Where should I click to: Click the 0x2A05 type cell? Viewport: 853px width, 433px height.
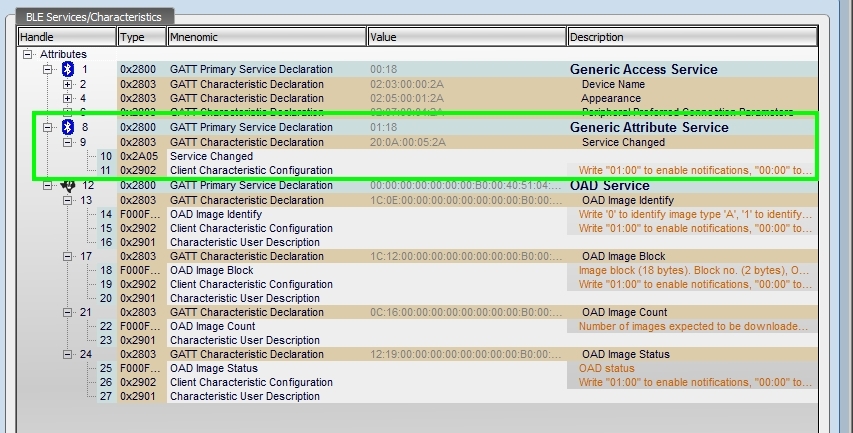tap(139, 156)
